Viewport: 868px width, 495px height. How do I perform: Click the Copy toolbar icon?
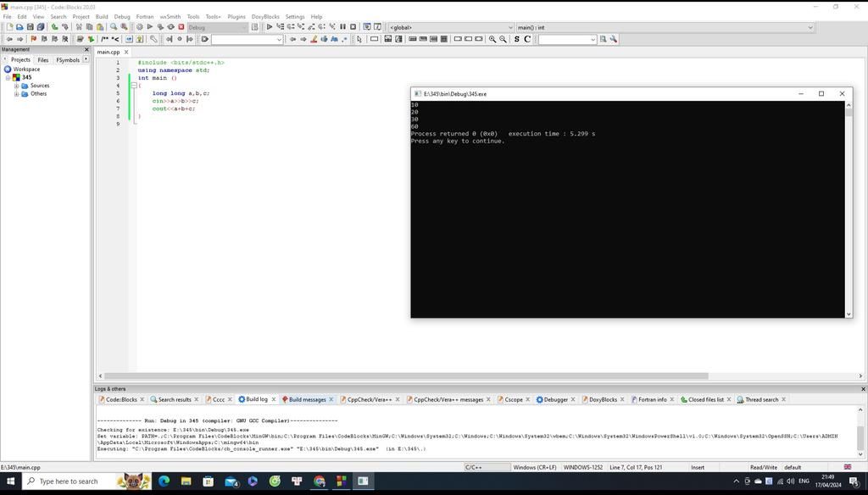(89, 26)
